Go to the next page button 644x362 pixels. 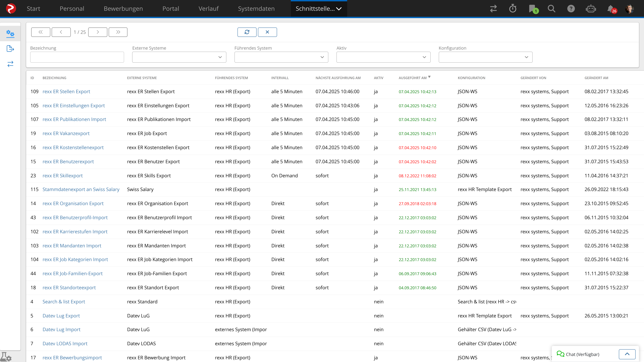pos(98,32)
